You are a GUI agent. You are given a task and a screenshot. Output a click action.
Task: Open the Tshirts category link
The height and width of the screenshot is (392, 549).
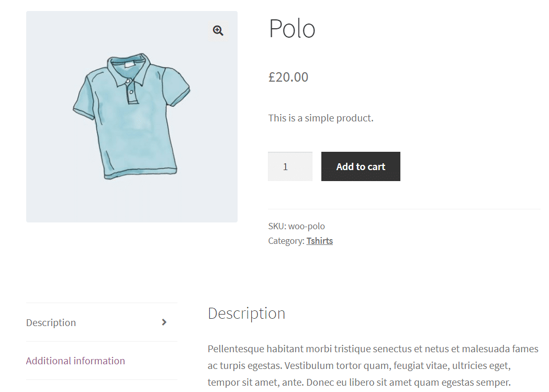point(319,241)
